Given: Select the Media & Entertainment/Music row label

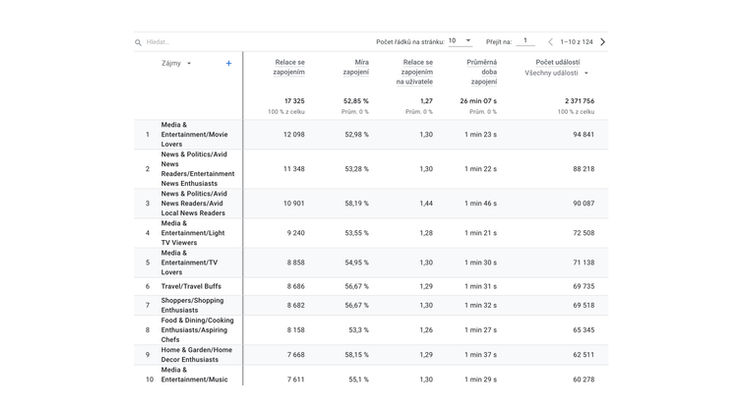Looking at the screenshot, I should point(194,374).
